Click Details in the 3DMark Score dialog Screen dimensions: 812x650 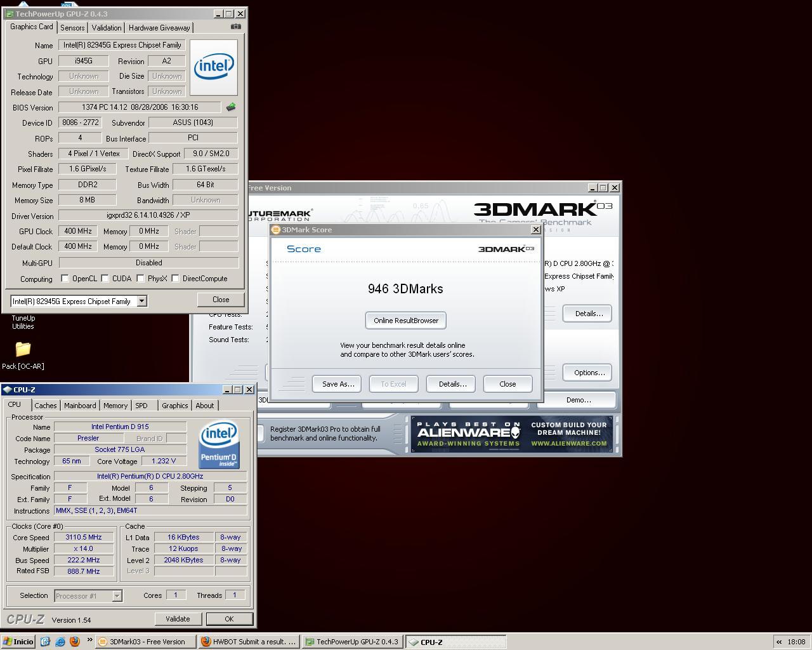452,384
